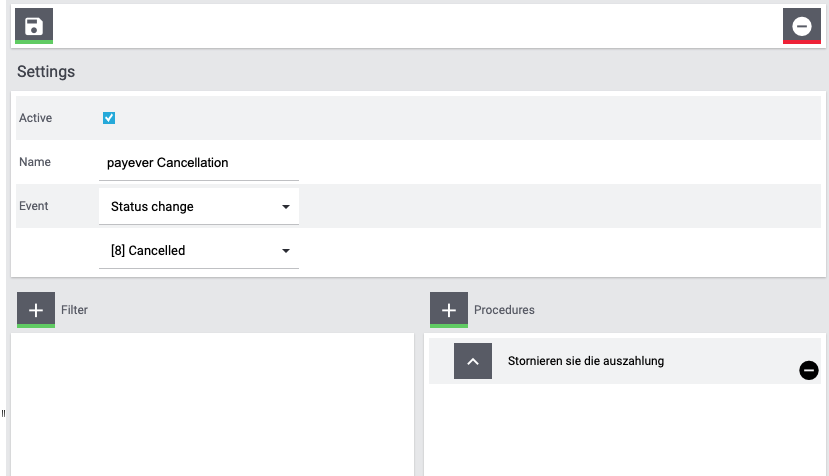This screenshot has height=476, width=829.
Task: Save the event procedure settings
Action: point(34,26)
